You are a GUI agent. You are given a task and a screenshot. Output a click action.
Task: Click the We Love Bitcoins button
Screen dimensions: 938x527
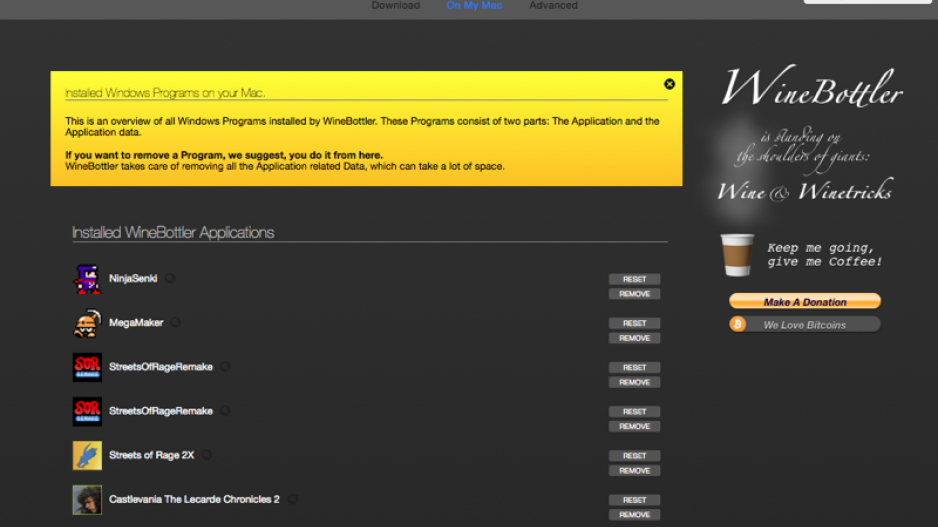(805, 325)
